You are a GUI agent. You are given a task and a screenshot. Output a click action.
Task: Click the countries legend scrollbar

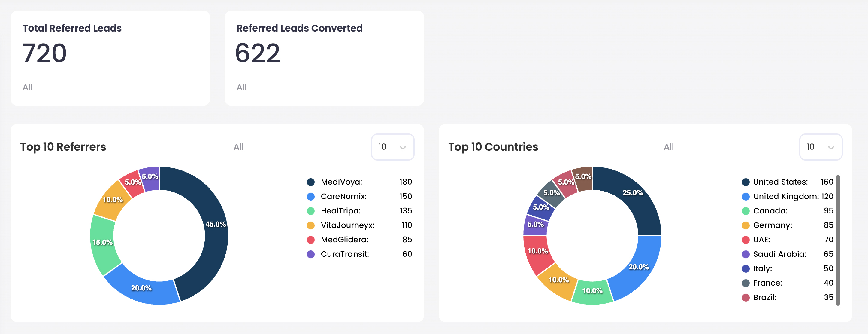click(838, 240)
